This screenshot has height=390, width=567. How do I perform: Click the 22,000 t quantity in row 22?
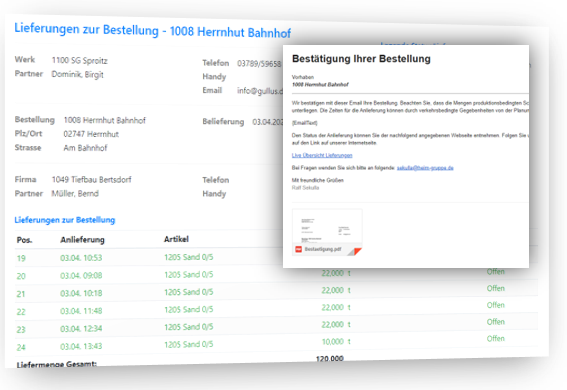pyautogui.click(x=336, y=308)
